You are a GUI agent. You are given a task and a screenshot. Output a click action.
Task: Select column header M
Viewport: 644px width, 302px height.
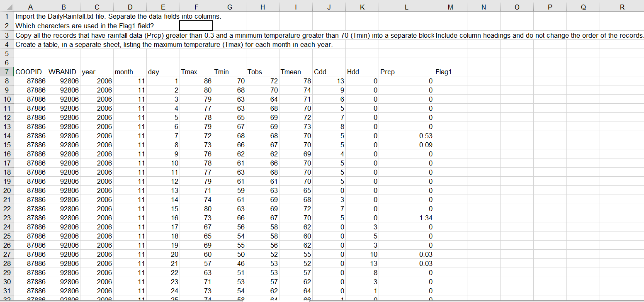pyautogui.click(x=450, y=7)
